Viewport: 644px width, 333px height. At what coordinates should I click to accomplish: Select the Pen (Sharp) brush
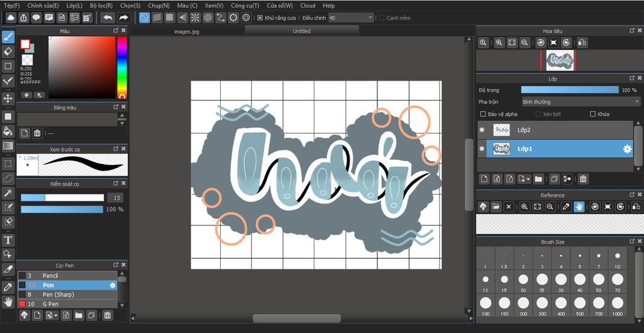(x=67, y=295)
